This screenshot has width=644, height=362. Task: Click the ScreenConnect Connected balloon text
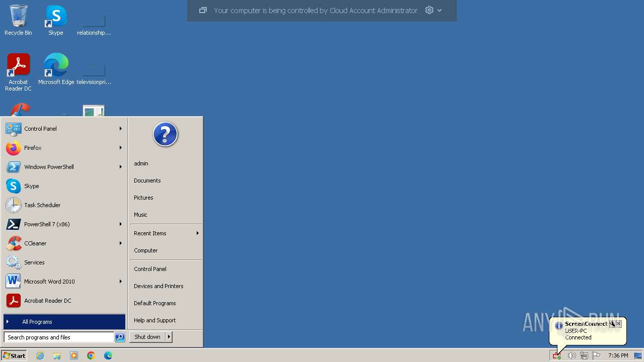[x=578, y=337]
